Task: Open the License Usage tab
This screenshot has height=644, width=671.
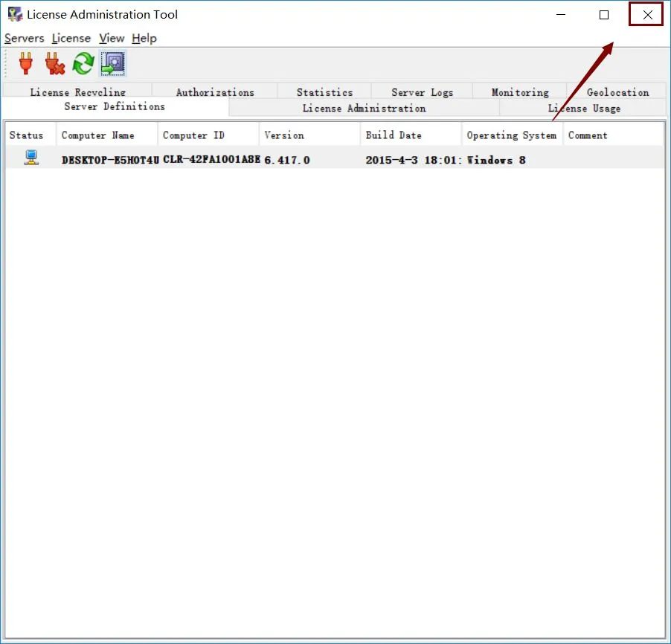Action: (584, 108)
